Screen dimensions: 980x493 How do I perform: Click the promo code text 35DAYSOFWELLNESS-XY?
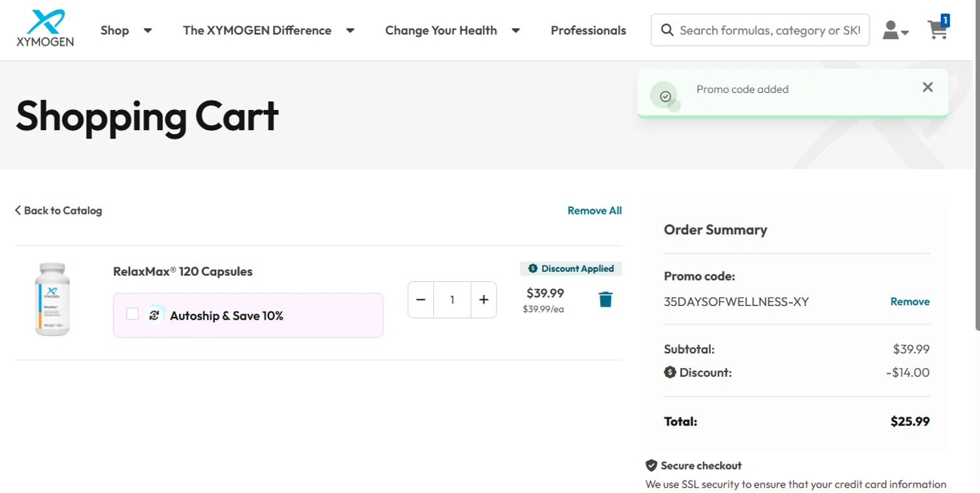(736, 302)
